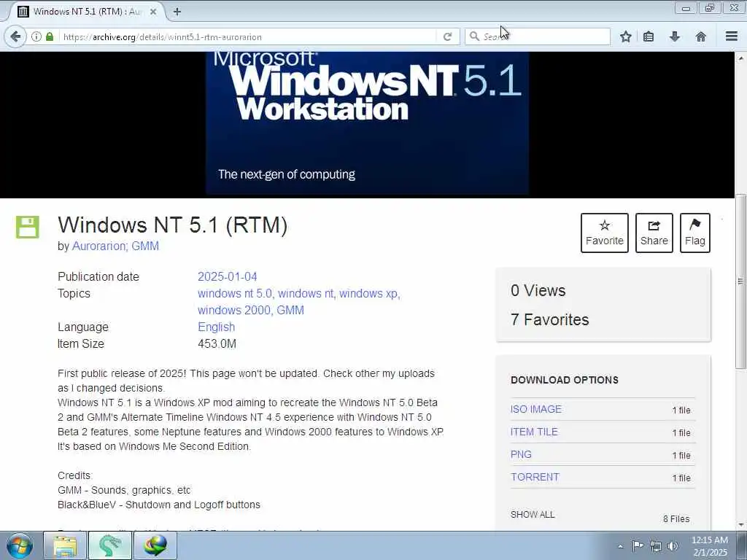Open the TORRENT download option
The height and width of the screenshot is (560, 747).
coord(535,477)
